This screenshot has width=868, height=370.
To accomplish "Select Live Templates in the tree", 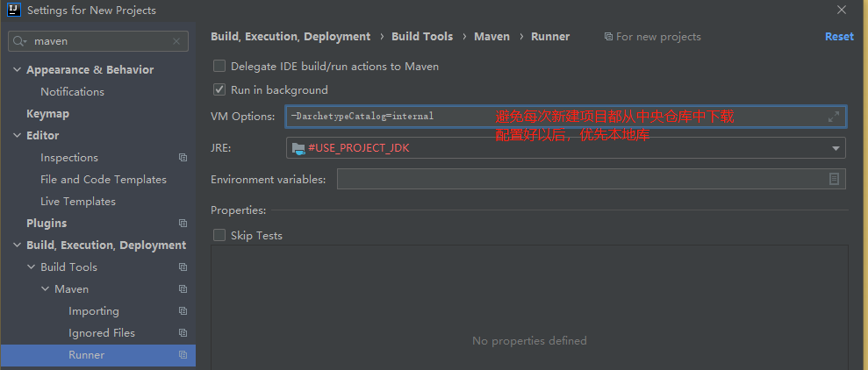I will point(78,202).
